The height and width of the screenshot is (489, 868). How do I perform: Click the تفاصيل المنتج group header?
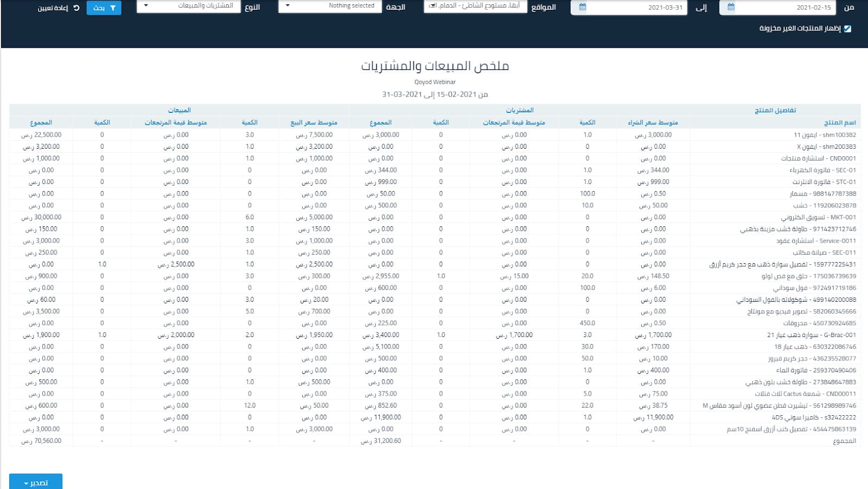click(x=775, y=110)
